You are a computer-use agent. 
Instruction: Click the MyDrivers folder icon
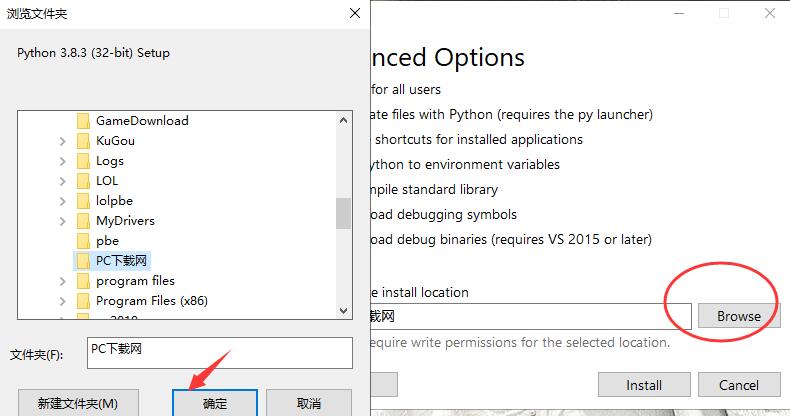pyautogui.click(x=83, y=221)
